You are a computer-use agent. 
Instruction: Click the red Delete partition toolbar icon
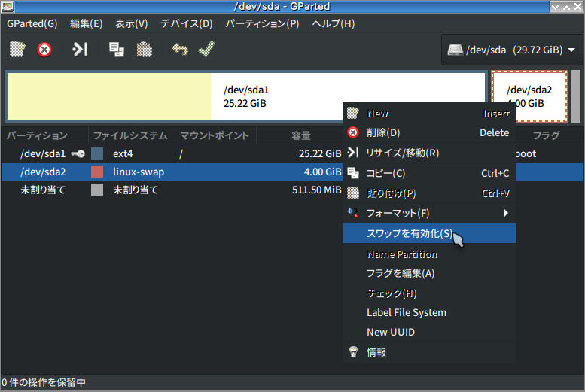click(x=44, y=49)
